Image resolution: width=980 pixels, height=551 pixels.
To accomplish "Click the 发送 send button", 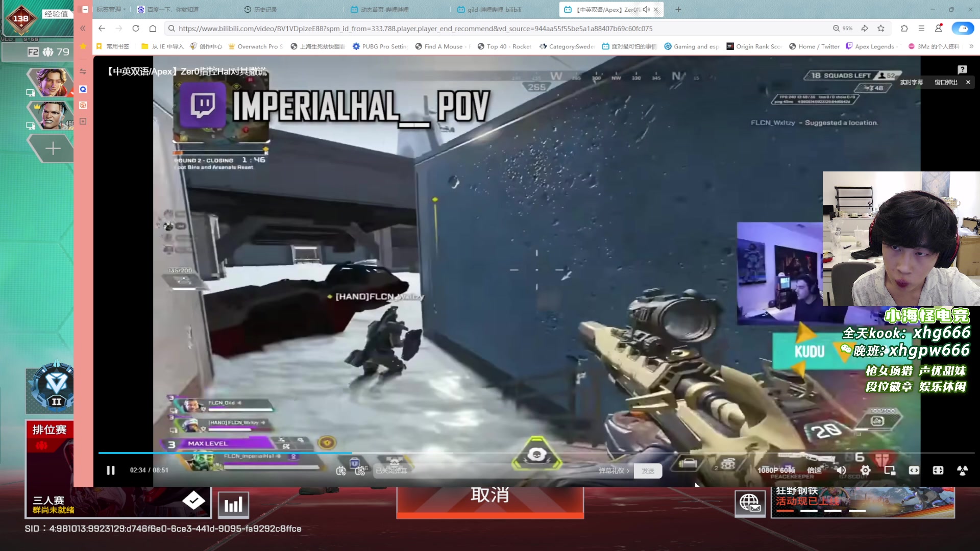I will click(648, 471).
